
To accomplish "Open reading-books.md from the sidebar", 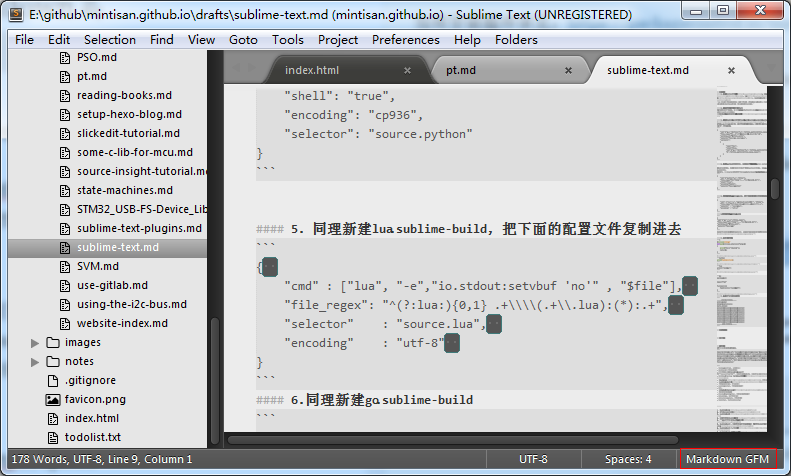I will point(124,95).
